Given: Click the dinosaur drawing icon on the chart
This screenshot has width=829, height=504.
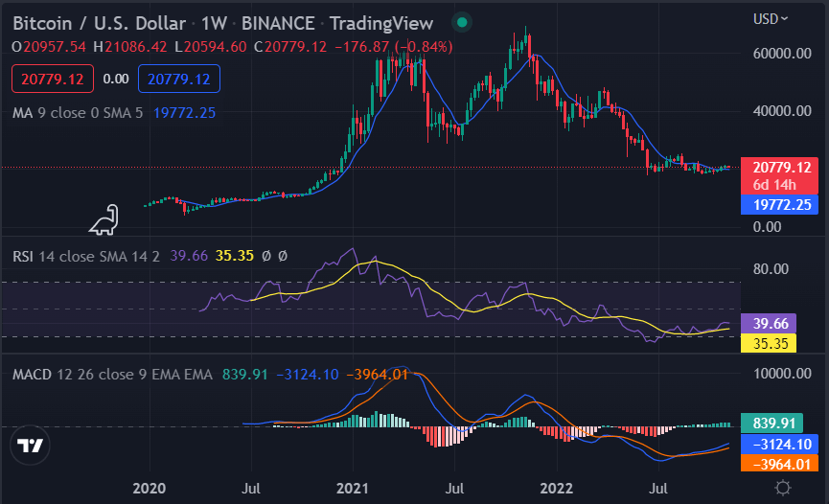Looking at the screenshot, I should tap(104, 220).
